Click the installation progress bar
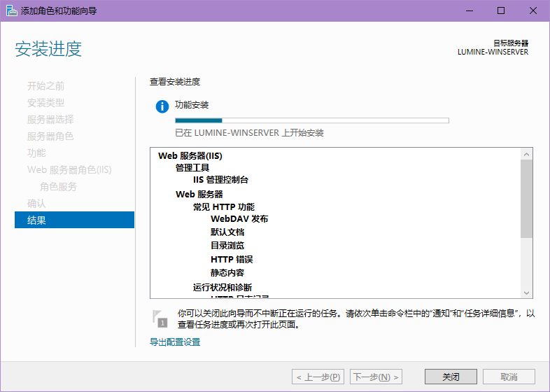Viewport: 550px width, 392px height. coord(311,120)
